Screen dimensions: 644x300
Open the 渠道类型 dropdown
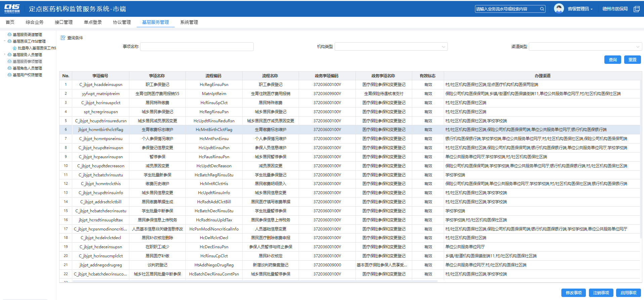click(585, 47)
